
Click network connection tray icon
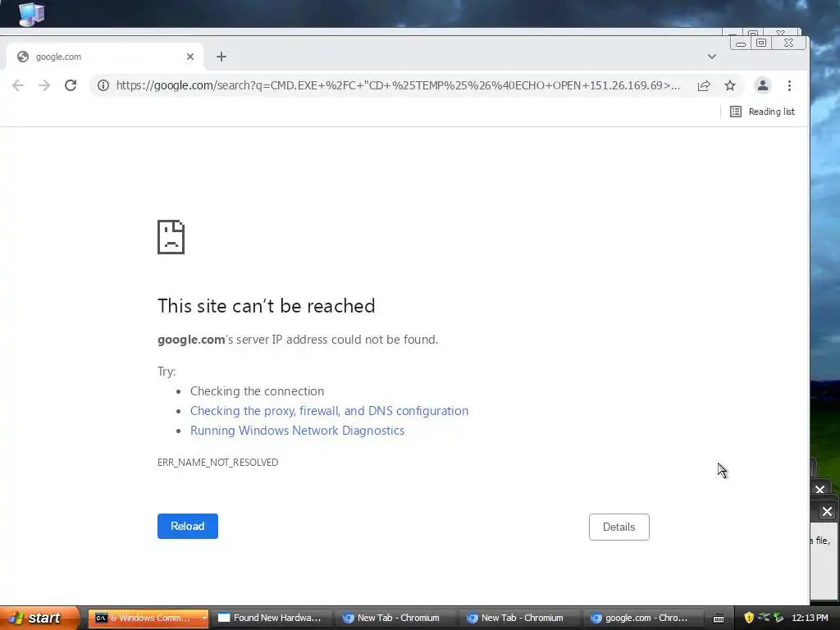click(x=764, y=617)
